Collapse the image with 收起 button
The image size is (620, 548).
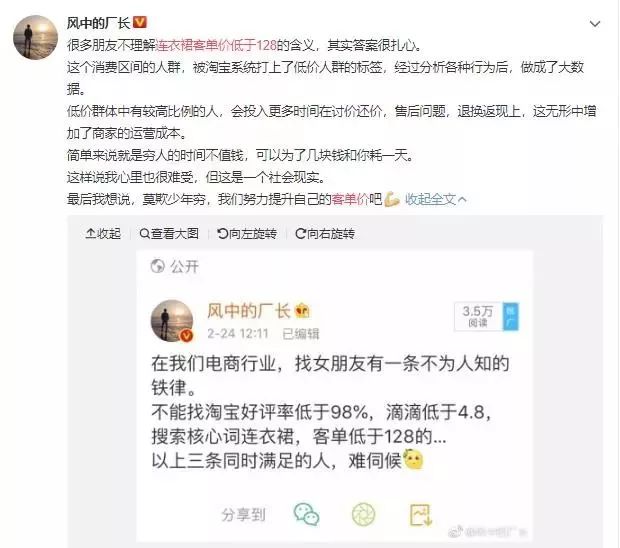click(x=103, y=234)
